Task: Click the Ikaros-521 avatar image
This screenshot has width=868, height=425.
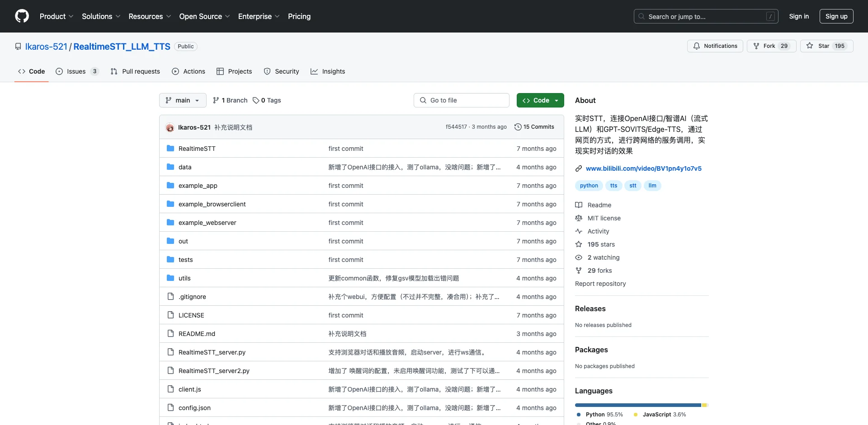Action: click(170, 127)
